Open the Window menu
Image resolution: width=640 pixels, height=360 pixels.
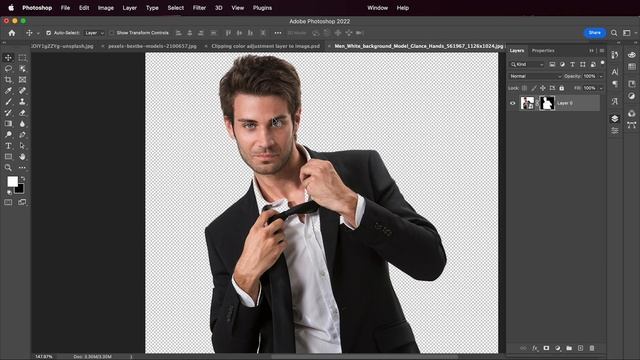point(377,8)
